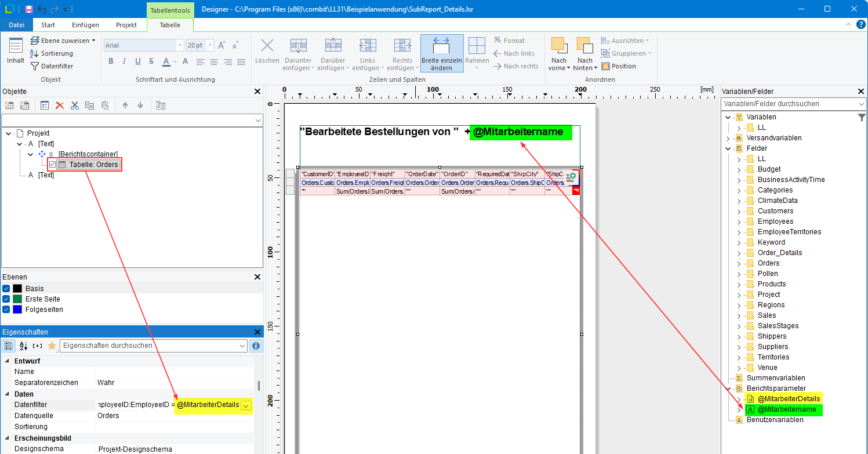Open the font size 20 pt dropdown
The height and width of the screenshot is (454, 868).
[x=210, y=45]
